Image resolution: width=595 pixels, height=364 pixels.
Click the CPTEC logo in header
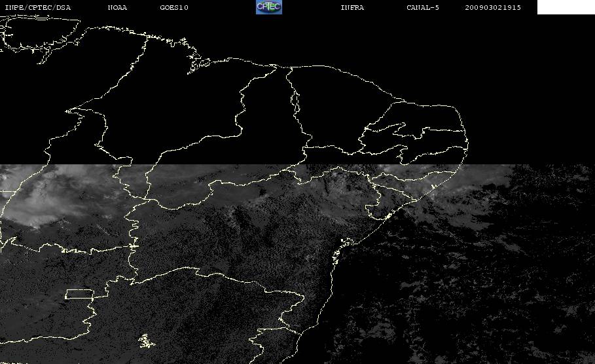(x=269, y=7)
